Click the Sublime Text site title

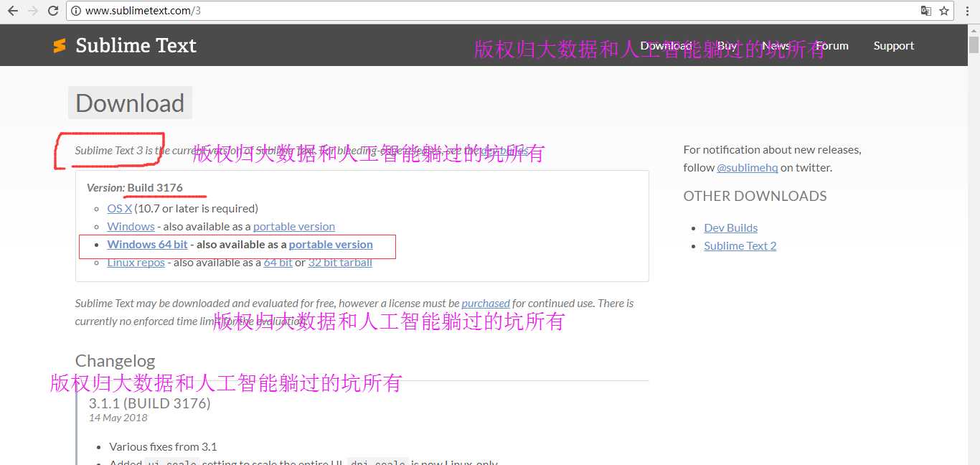pos(136,45)
